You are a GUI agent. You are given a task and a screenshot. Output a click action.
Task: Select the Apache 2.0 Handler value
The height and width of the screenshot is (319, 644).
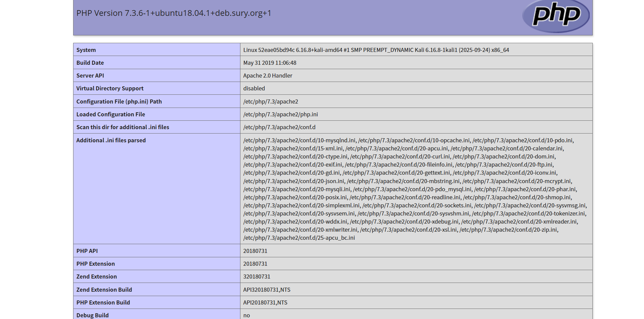point(268,76)
